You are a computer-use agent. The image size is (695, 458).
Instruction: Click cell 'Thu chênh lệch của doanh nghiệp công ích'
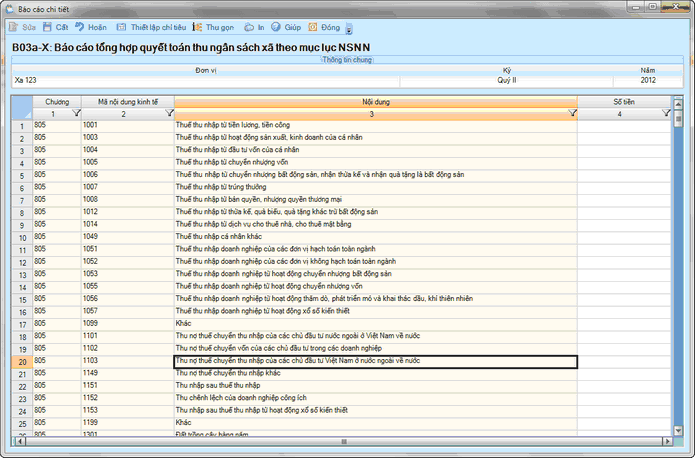pos(376,399)
